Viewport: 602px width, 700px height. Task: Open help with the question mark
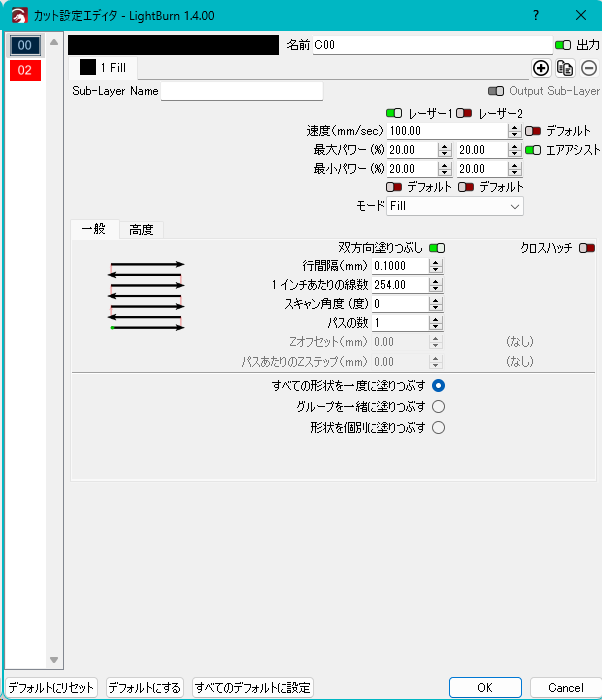coord(536,16)
